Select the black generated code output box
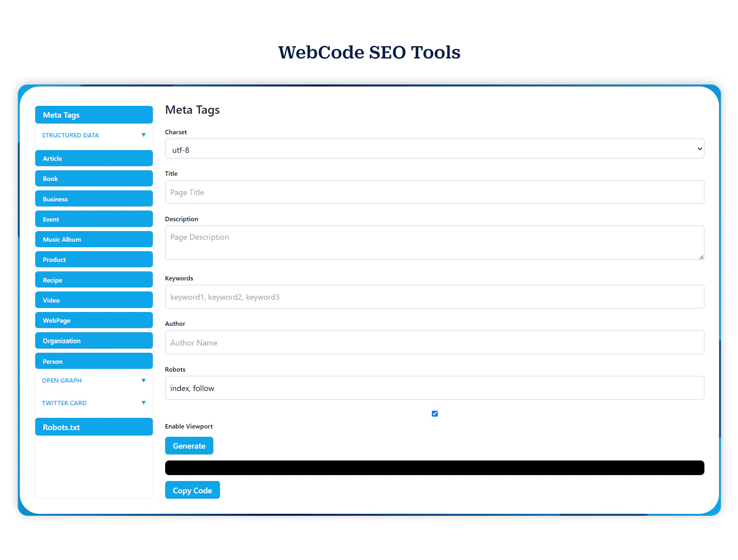This screenshot has width=738, height=560. click(435, 468)
